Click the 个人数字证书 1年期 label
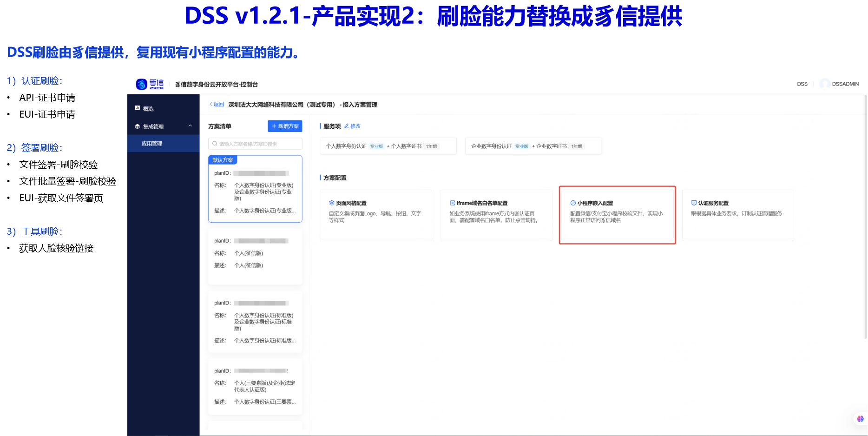The width and height of the screenshot is (868, 436). pos(432,146)
